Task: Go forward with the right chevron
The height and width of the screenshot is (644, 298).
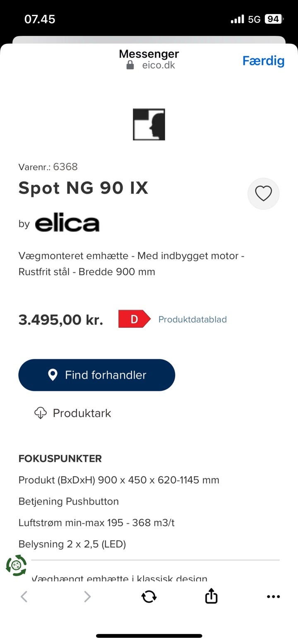Action: 87,596
